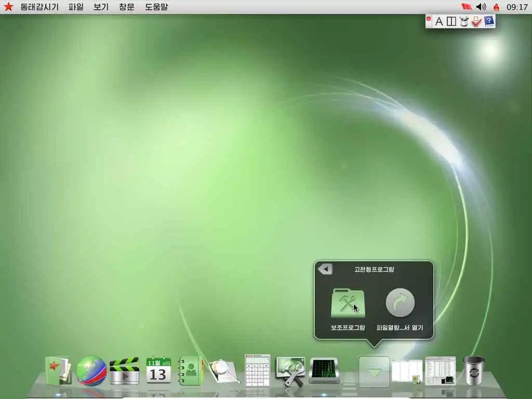
Task: Open the 창문 menu
Action: coord(127,7)
